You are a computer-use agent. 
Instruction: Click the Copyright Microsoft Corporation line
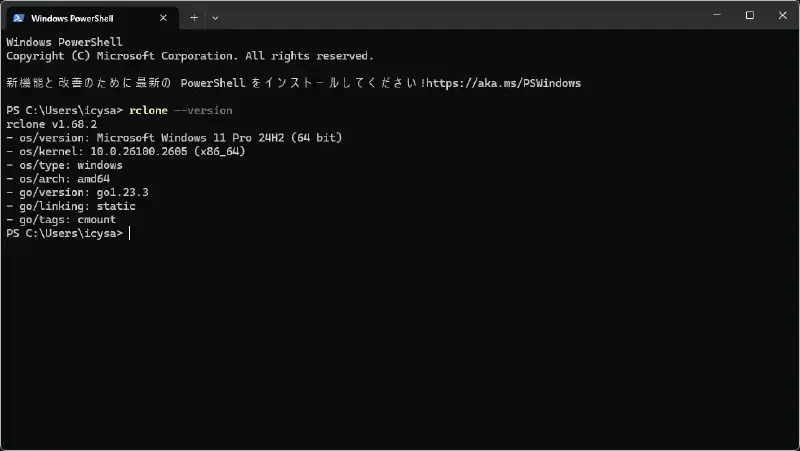[x=190, y=56]
